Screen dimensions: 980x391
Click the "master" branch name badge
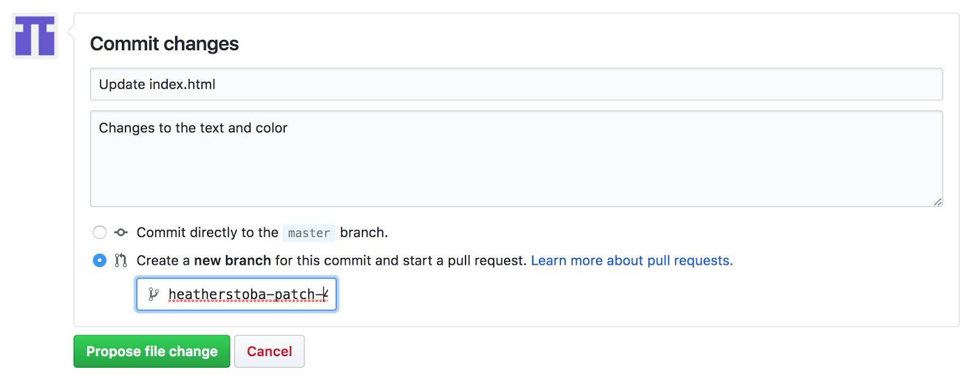[x=309, y=233]
